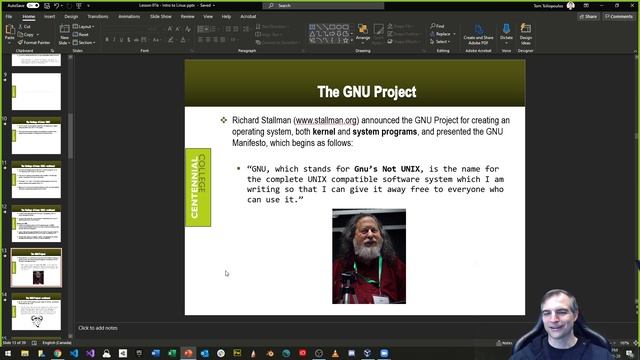Select the blank slide 9 thumbnail
The image size is (640, 360).
pos(36,91)
